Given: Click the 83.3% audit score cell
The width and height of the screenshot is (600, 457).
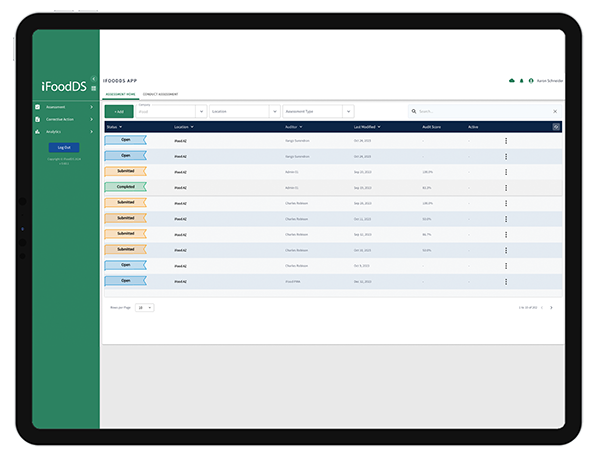Looking at the screenshot, I should click(427, 188).
